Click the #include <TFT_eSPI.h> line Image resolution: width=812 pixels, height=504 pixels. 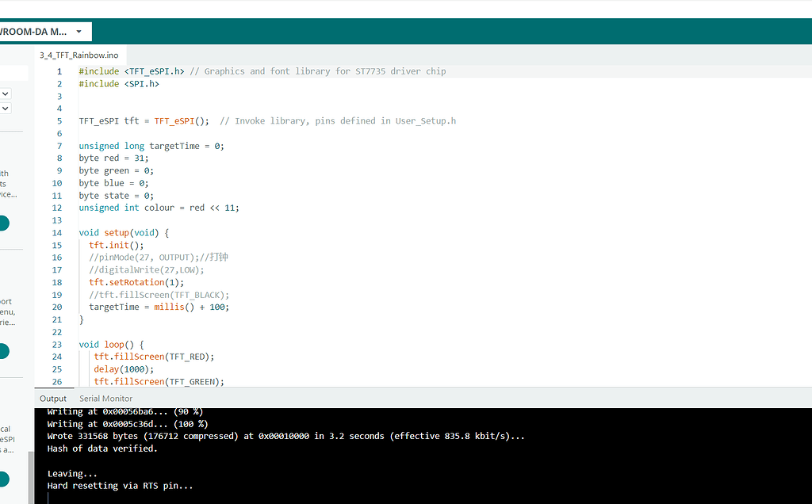135,71
